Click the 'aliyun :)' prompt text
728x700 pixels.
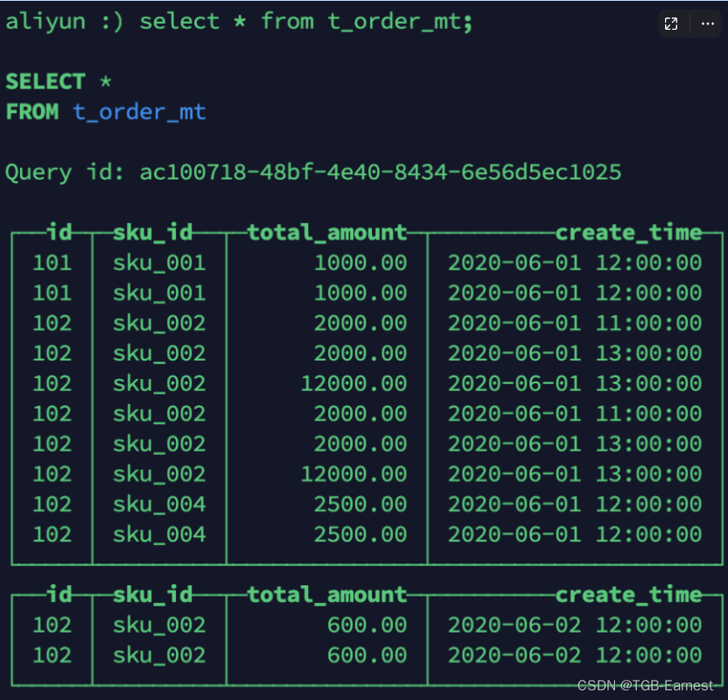[64, 21]
